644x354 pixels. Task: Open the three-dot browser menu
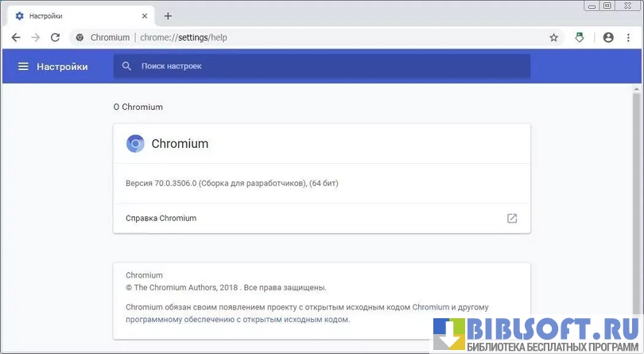coord(629,37)
